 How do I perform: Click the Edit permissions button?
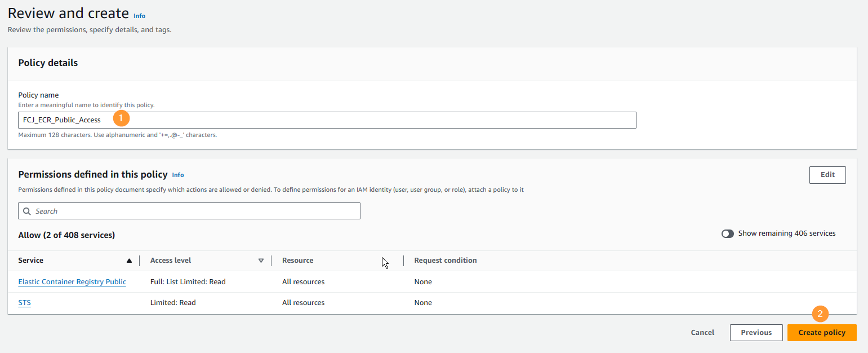click(x=827, y=175)
